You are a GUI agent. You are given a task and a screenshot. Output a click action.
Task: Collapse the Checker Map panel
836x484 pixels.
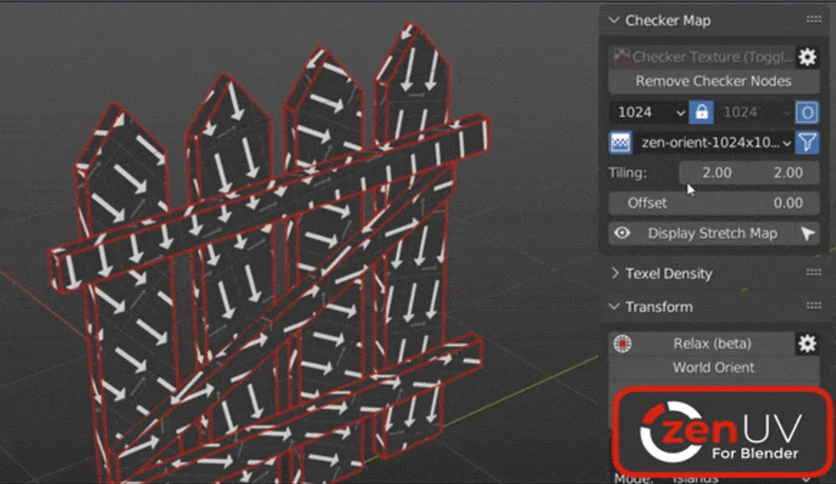[614, 20]
